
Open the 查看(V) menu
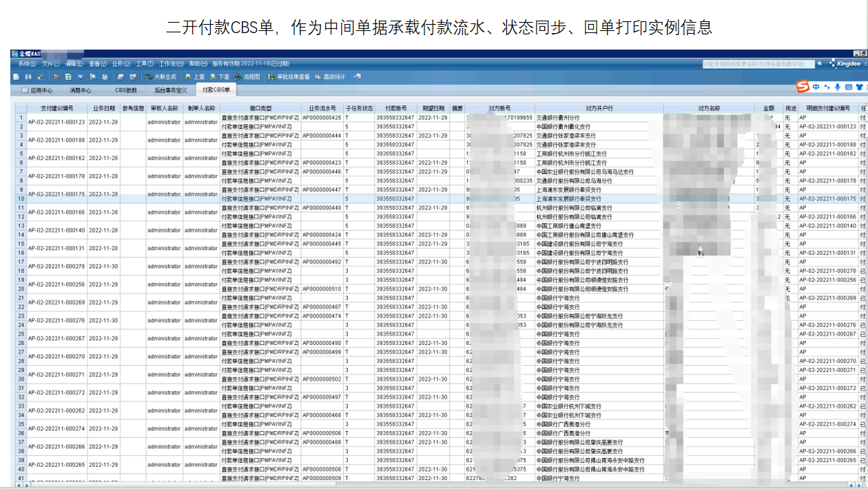98,63
